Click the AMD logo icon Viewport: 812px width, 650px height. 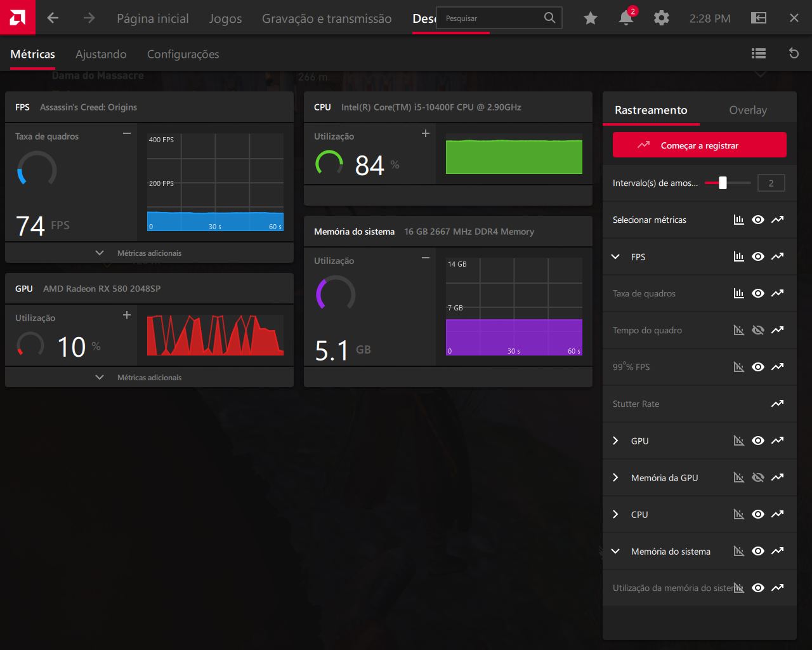click(x=18, y=17)
